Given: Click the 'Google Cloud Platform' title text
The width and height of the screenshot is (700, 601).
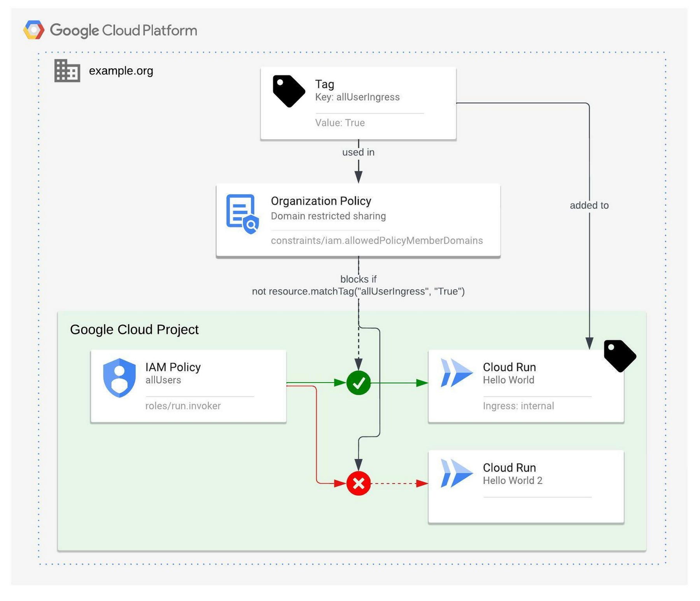Looking at the screenshot, I should pyautogui.click(x=124, y=30).
